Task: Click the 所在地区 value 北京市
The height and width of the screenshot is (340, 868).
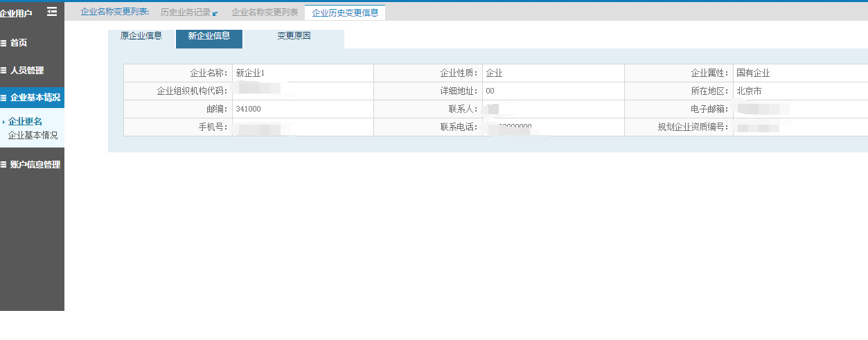Action: pos(749,91)
